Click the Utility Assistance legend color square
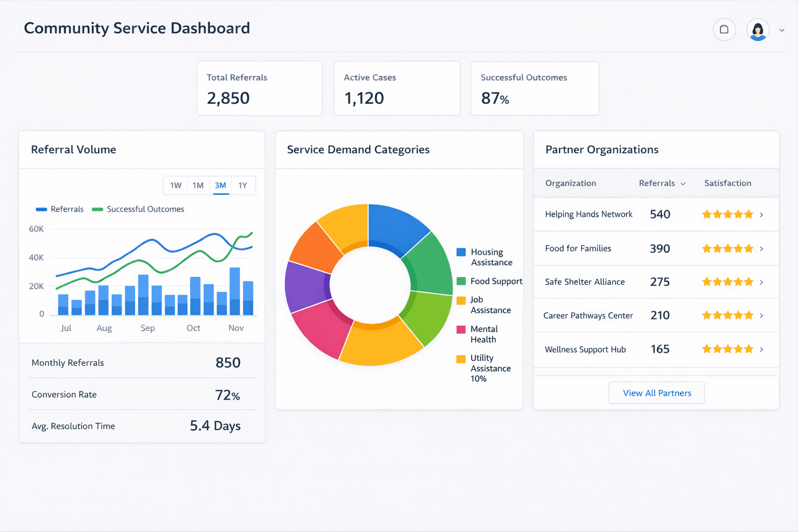Viewport: 798px width, 532px height. (460, 358)
